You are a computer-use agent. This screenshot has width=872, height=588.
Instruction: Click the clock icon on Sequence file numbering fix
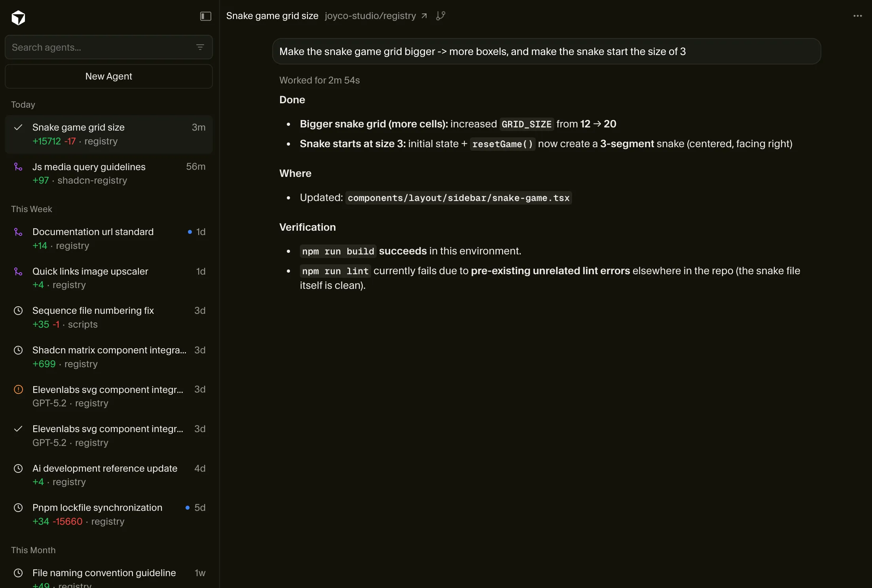18,311
